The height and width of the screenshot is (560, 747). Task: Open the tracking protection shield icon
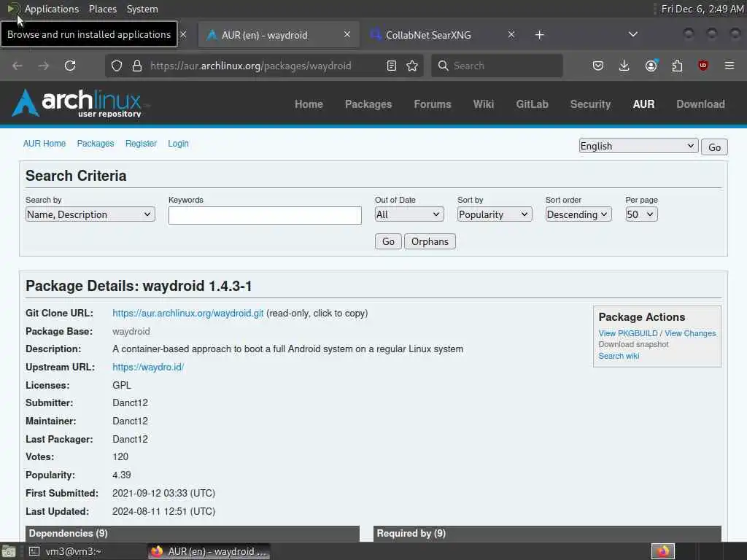117,66
